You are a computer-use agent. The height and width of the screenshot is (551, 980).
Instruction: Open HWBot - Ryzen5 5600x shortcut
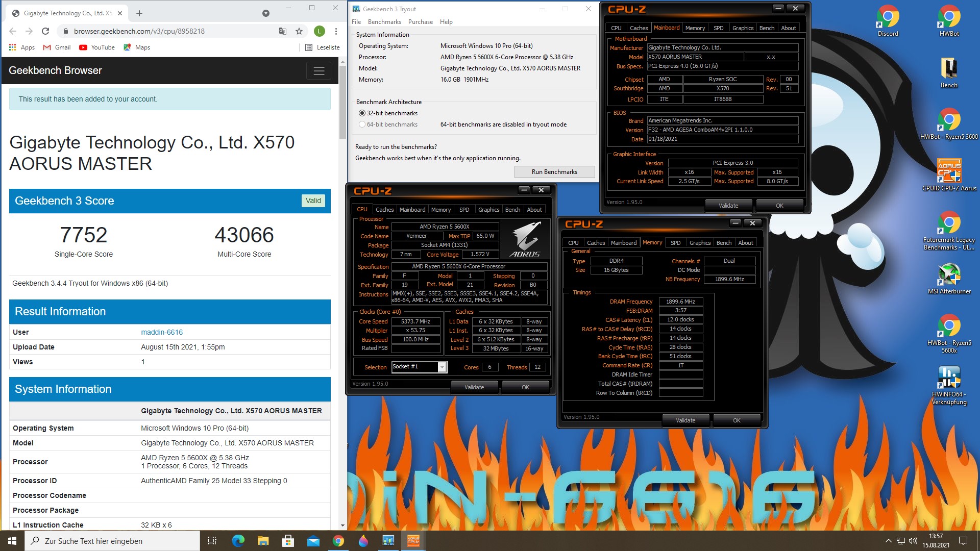[x=949, y=334]
